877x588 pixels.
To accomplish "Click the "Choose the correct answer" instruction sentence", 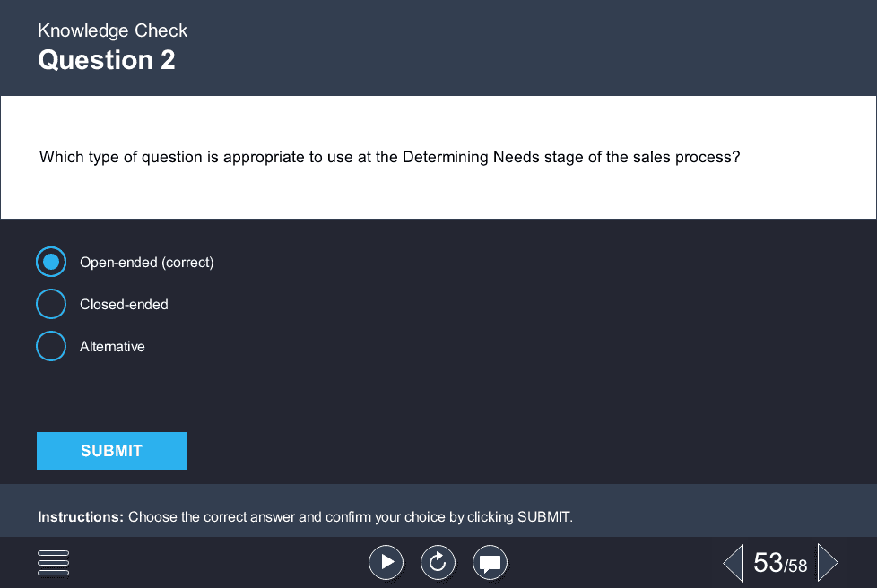I will point(350,517).
